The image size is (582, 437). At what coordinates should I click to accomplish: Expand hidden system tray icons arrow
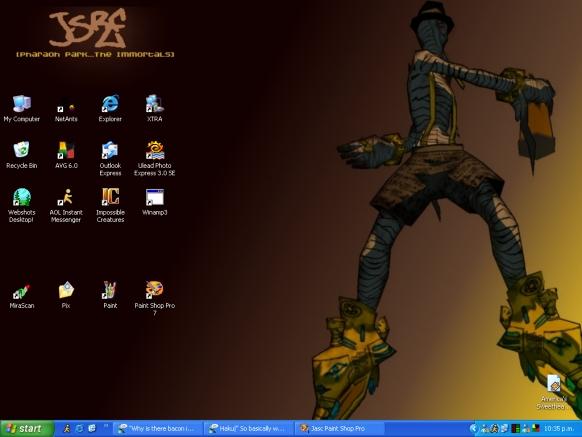pos(474,428)
